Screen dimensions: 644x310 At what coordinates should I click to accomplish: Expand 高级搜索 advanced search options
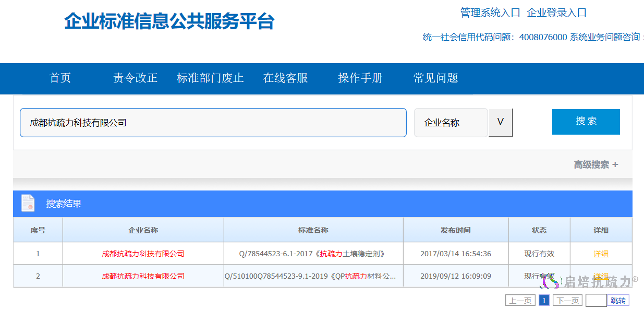(x=596, y=164)
